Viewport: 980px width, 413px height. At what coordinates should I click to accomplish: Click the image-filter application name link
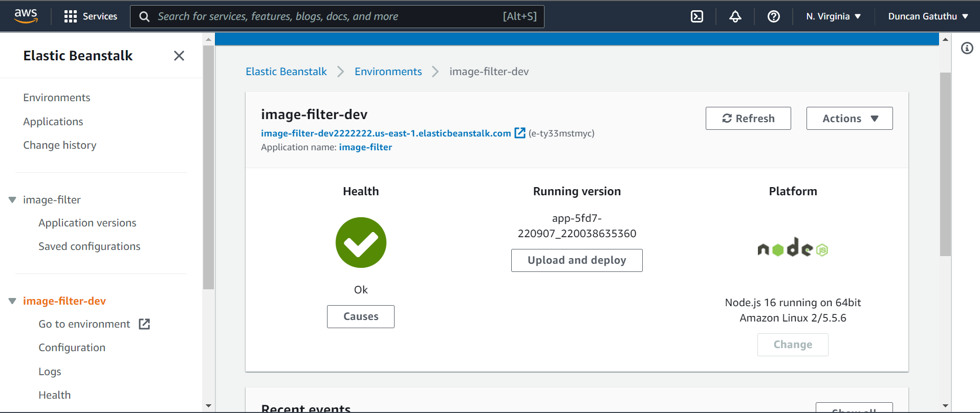pyautogui.click(x=365, y=147)
